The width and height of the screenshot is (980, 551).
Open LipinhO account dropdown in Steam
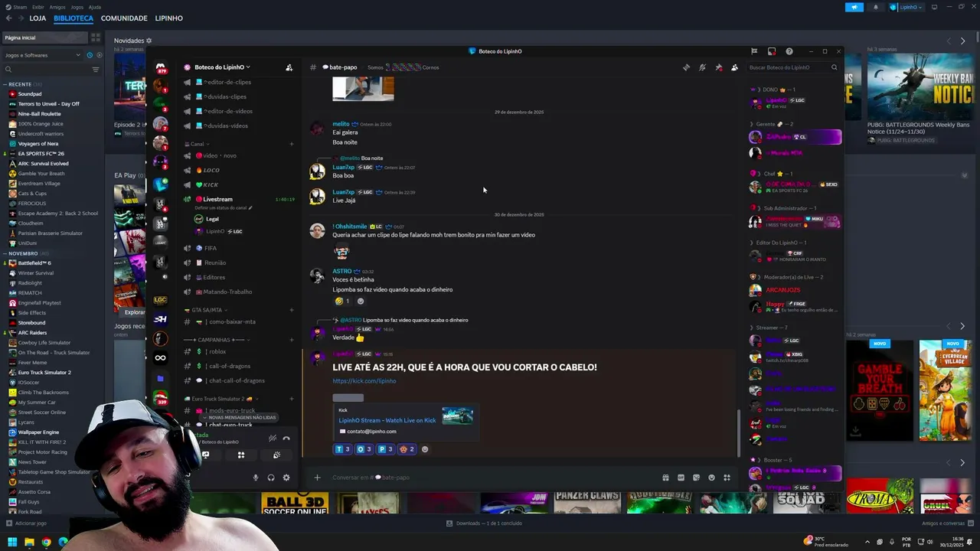click(906, 7)
